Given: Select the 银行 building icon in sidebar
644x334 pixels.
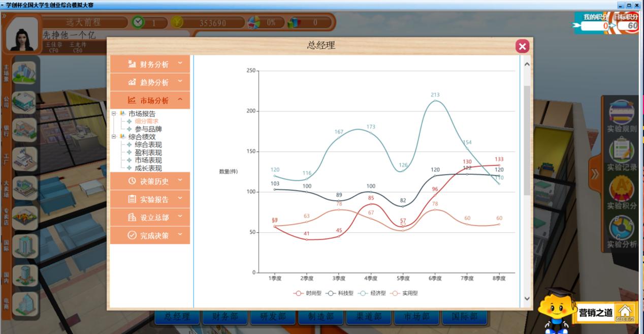Looking at the screenshot, I should pos(24,130).
